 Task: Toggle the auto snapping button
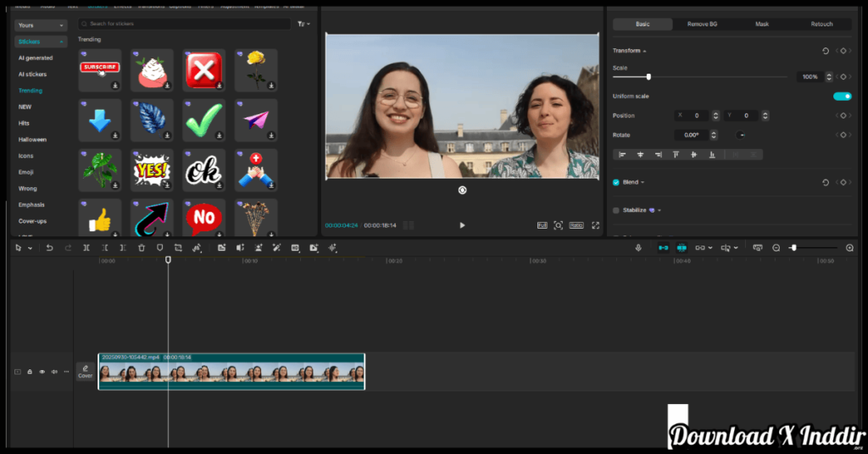[x=682, y=248]
